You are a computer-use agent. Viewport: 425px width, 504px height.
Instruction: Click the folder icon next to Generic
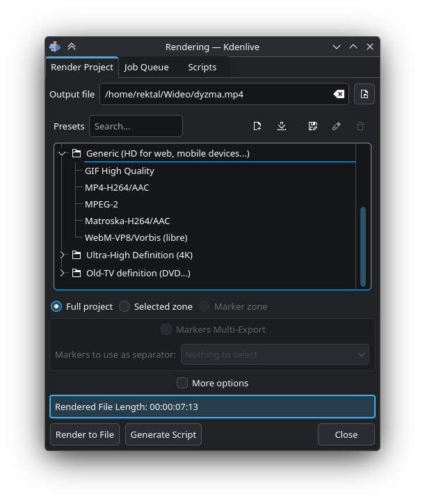[x=77, y=153]
